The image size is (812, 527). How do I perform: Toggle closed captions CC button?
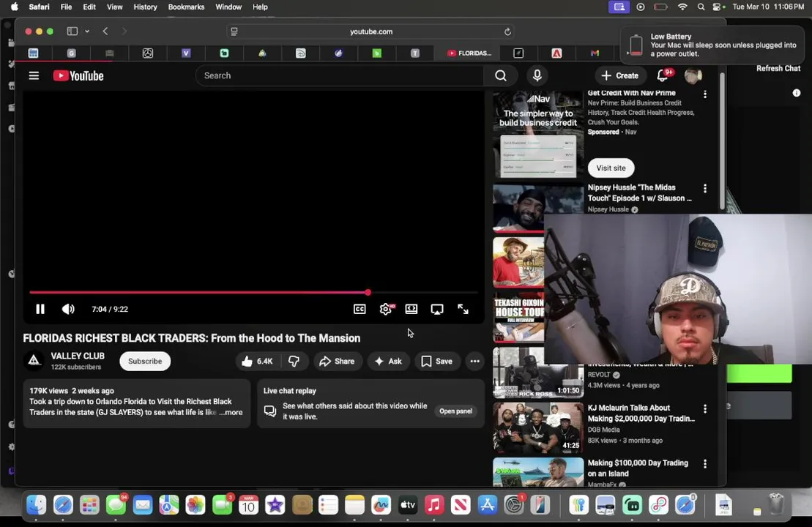[360, 309]
